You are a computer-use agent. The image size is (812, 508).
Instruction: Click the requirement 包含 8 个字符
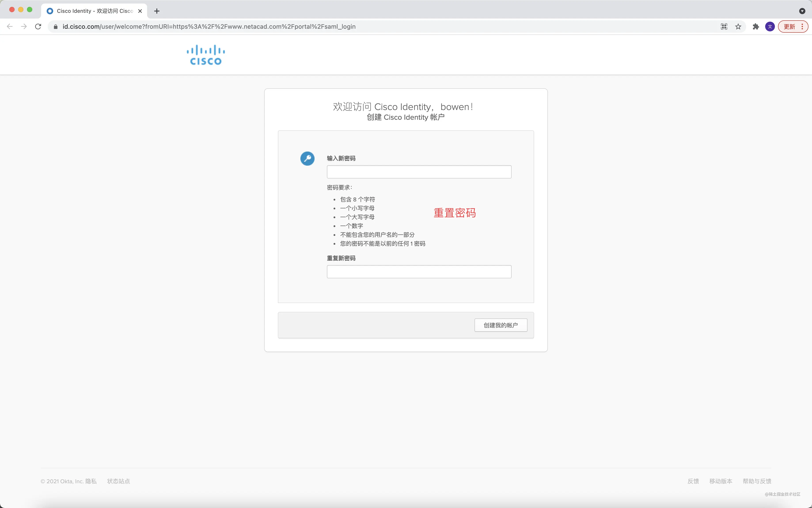357,200
